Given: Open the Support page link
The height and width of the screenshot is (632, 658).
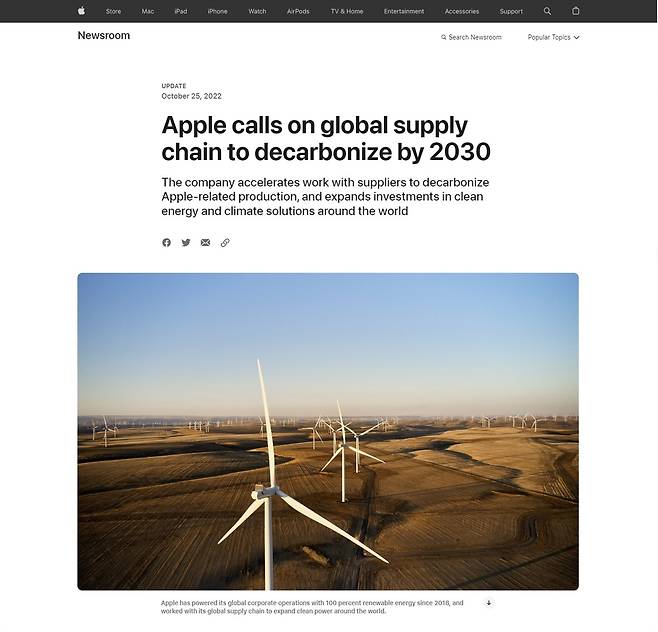Looking at the screenshot, I should click(x=511, y=11).
